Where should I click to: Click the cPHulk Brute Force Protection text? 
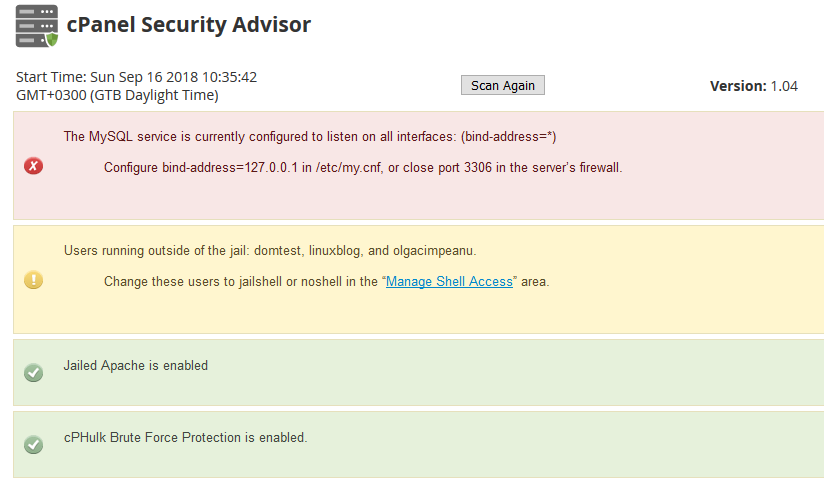click(x=186, y=437)
